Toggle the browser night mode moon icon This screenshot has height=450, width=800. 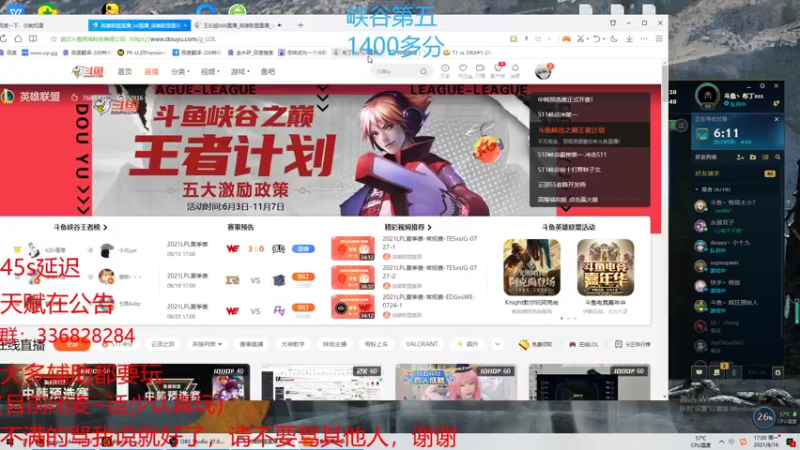pyautogui.click(x=614, y=39)
